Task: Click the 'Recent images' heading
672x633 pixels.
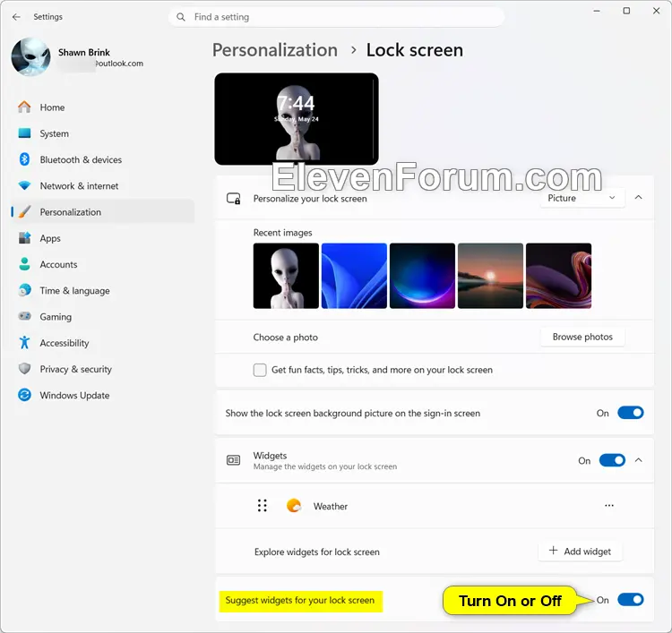Action: 282,233
